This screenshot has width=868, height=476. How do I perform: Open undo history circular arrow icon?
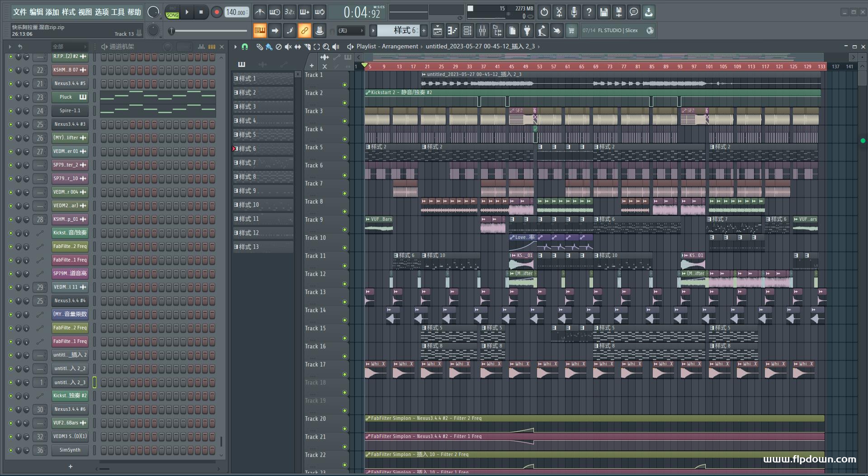(x=544, y=12)
